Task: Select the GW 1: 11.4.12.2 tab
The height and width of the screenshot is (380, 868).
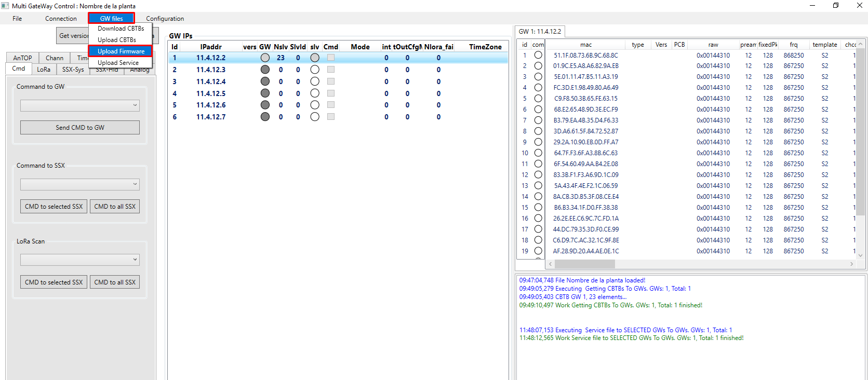Action: point(540,32)
